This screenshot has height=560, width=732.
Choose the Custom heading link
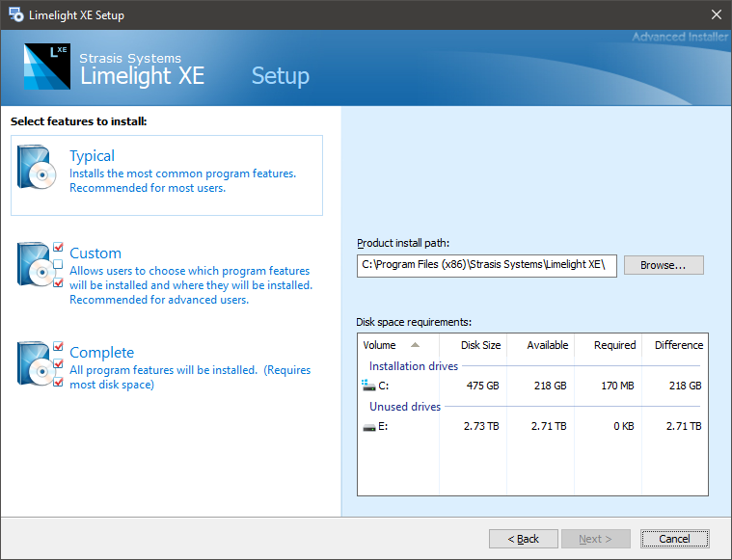coord(95,253)
